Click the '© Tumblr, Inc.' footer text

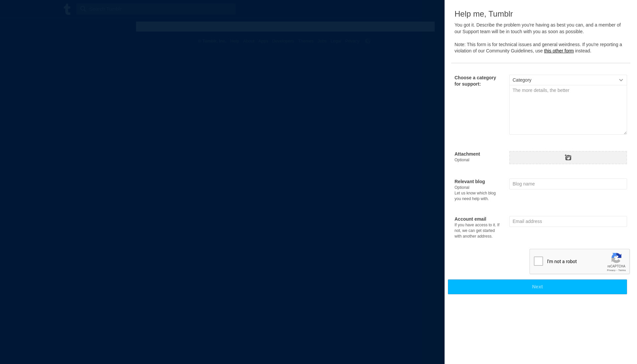(212, 41)
